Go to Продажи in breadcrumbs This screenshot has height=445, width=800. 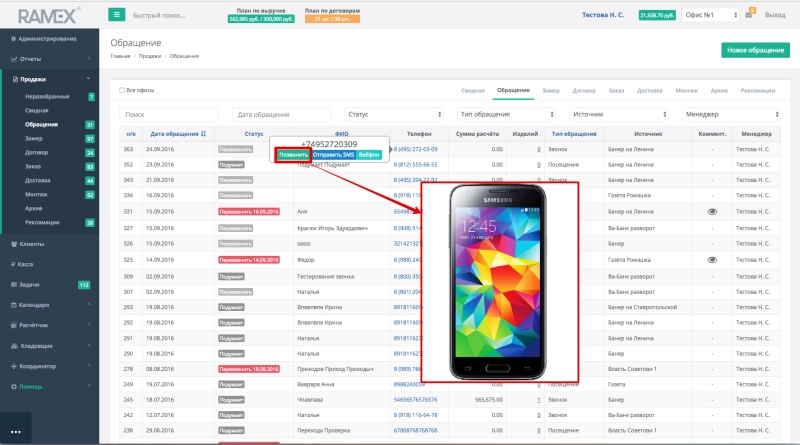click(150, 56)
